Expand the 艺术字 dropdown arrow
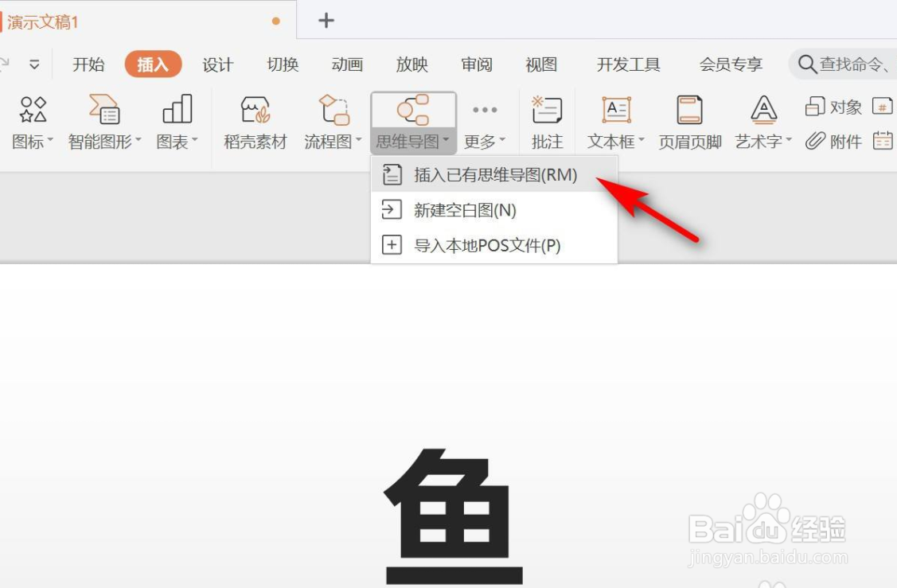The image size is (897, 588). point(788,139)
